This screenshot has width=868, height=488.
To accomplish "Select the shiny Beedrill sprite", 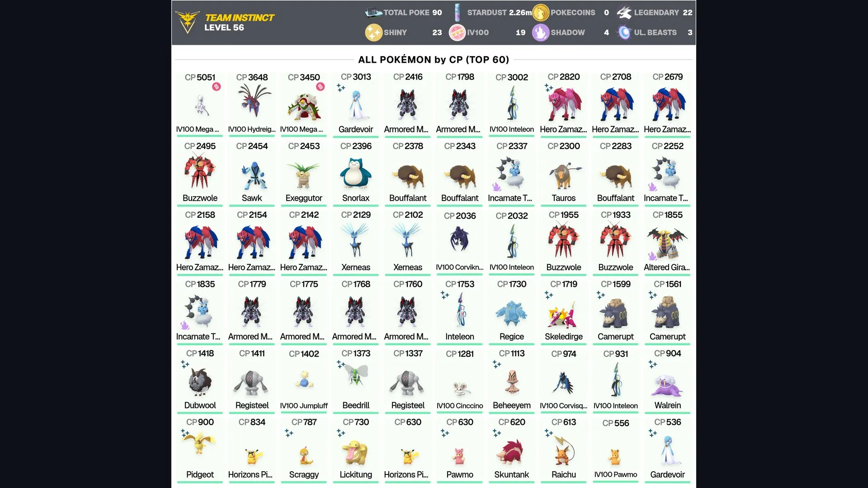I will pyautogui.click(x=357, y=375).
